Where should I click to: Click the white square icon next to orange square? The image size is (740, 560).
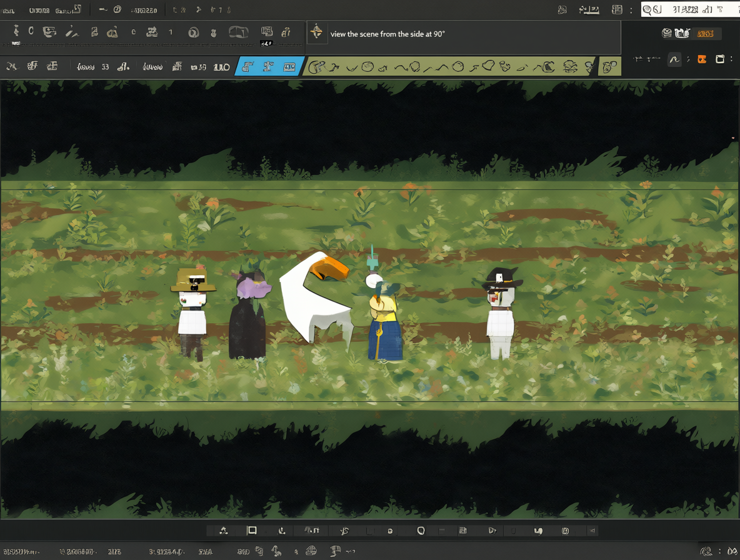(x=720, y=59)
